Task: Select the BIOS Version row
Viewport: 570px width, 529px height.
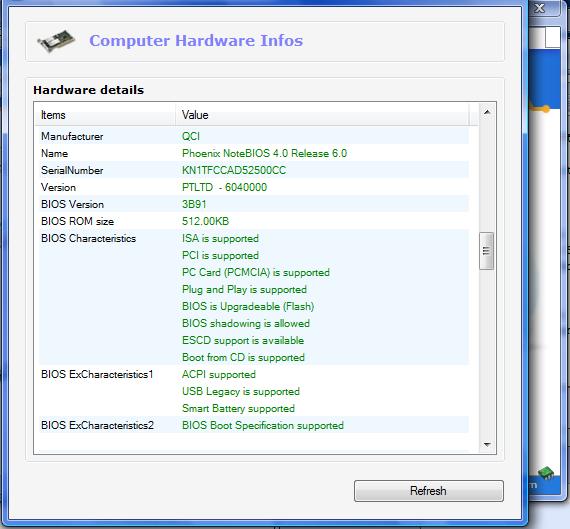Action: (x=253, y=204)
